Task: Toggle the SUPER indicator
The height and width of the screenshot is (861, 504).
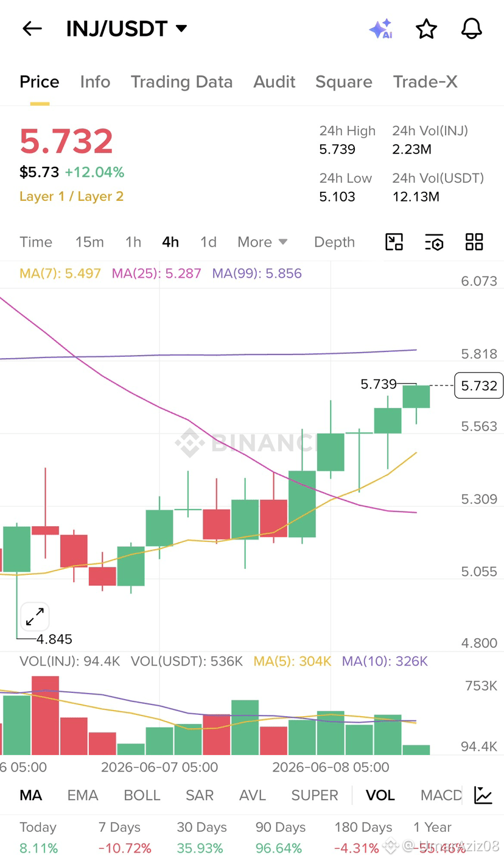Action: point(315,795)
